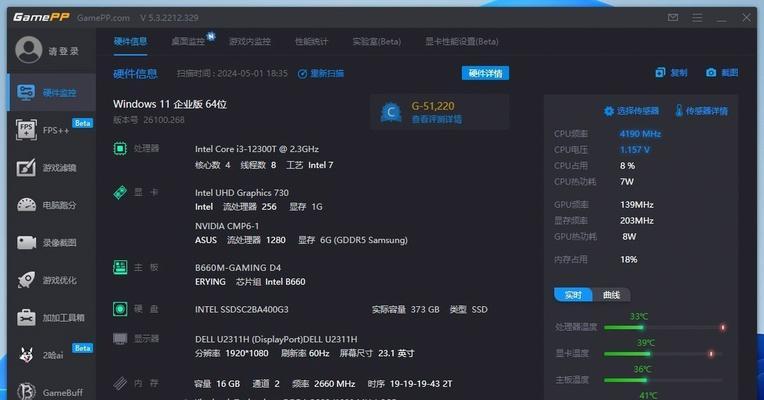Click the 4190 MHz CPU frequency value
764x400 pixels.
(640, 133)
